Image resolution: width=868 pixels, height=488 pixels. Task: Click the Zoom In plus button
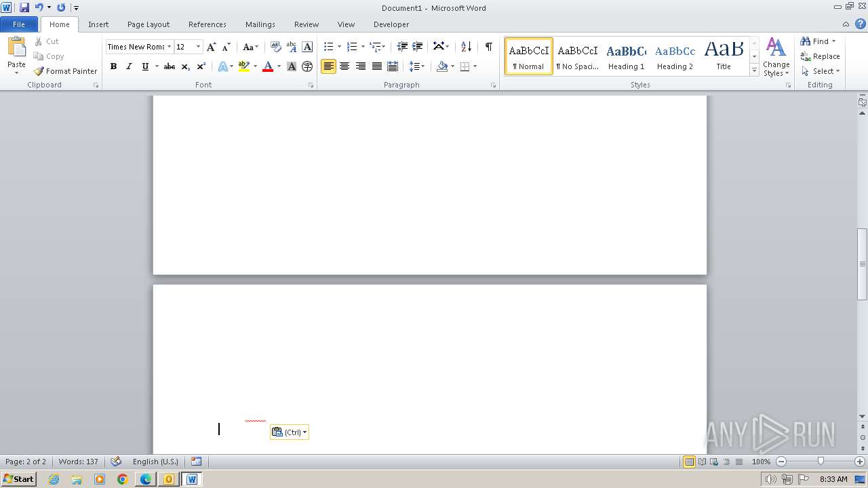click(x=859, y=462)
